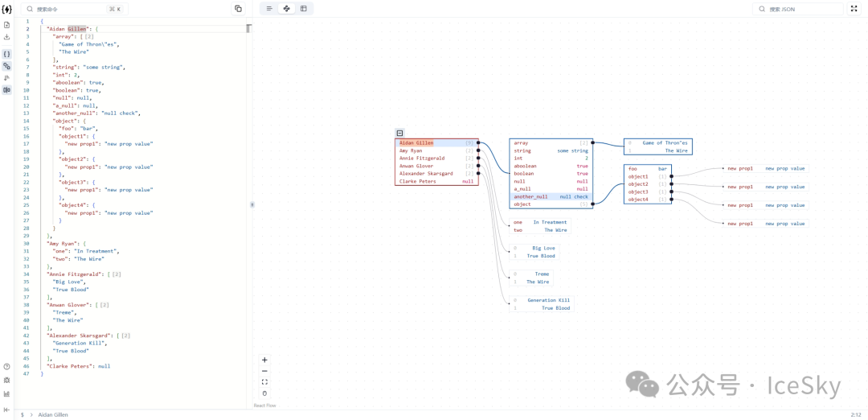Collapse the root node with minus box

pos(399,134)
